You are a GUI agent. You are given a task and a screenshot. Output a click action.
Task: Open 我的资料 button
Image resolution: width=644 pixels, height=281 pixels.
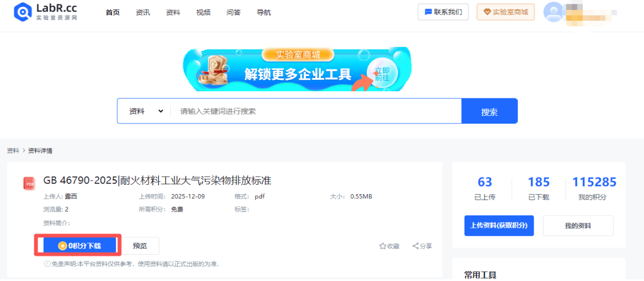[x=578, y=225]
